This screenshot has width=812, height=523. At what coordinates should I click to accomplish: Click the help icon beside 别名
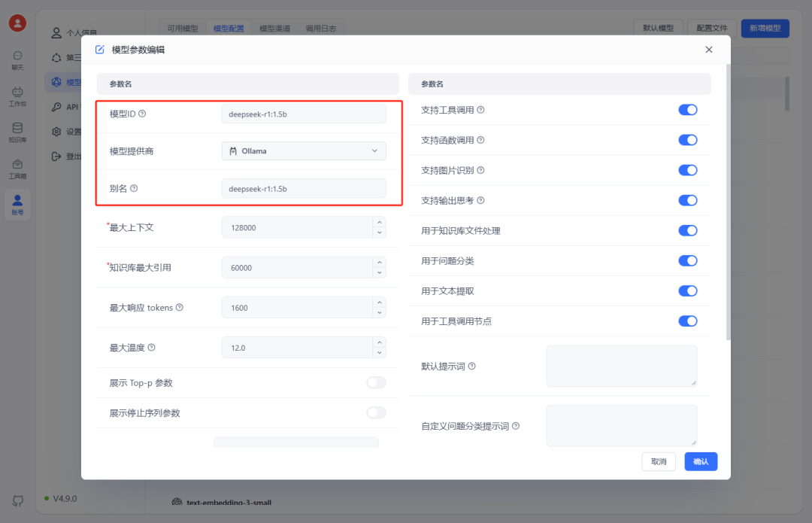(x=134, y=188)
